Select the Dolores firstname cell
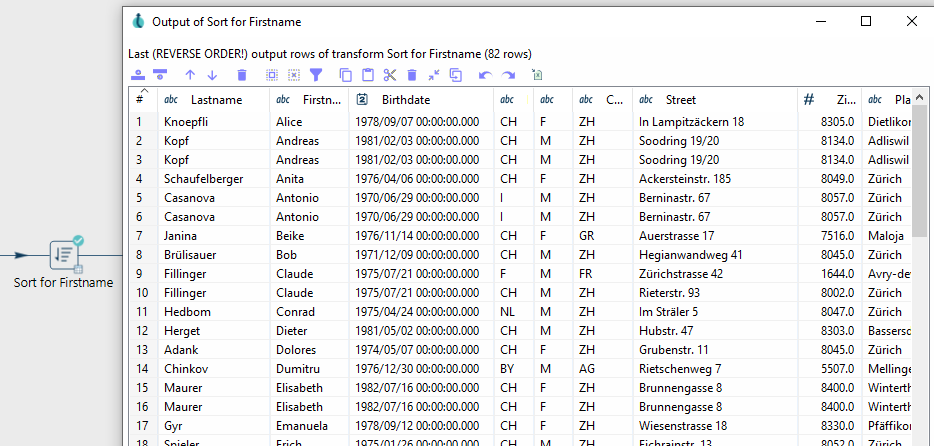The width and height of the screenshot is (934, 446). [309, 350]
